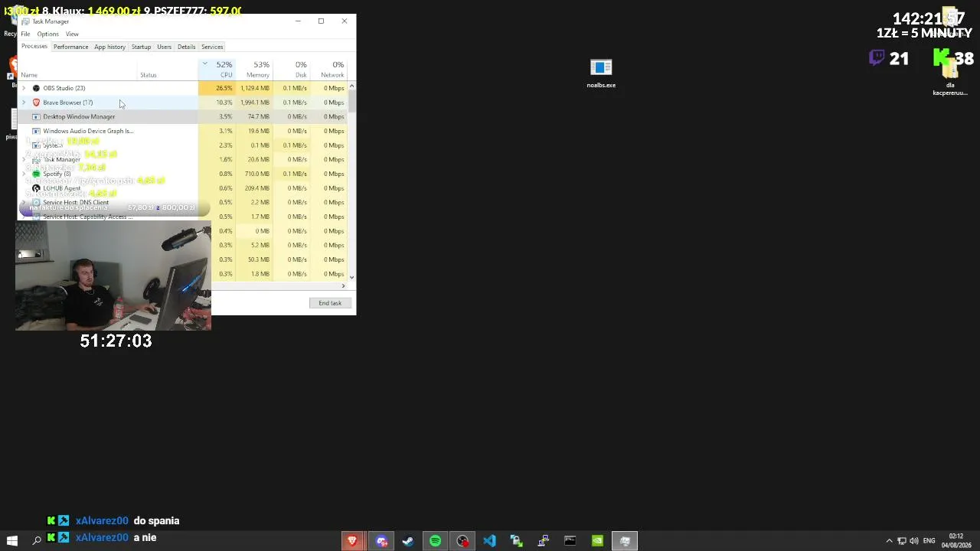Open Spotify from the taskbar

pyautogui.click(x=435, y=541)
